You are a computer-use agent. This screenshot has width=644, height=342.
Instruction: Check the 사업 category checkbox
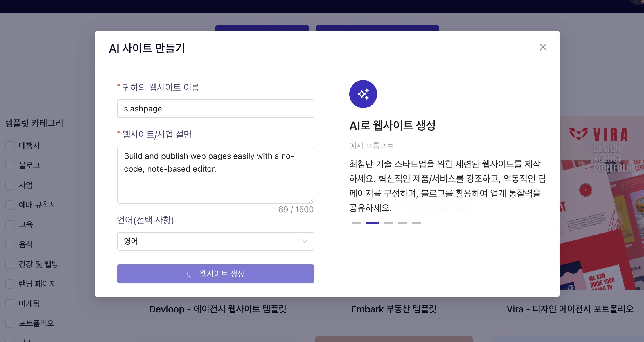(10, 185)
